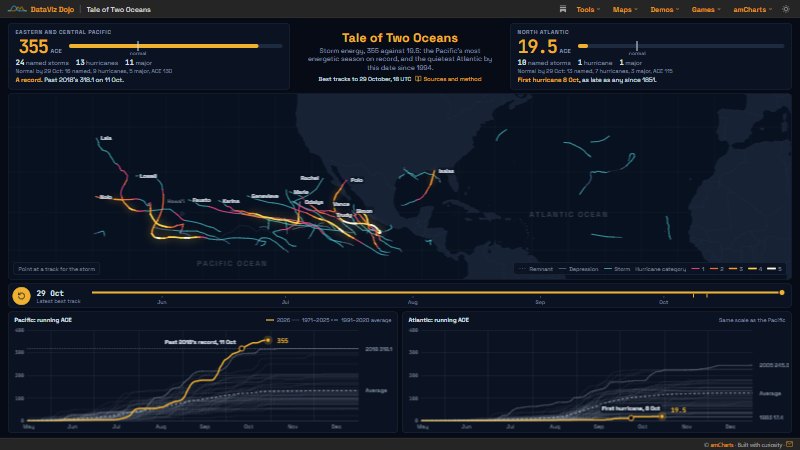This screenshot has width=800, height=450.
Task: Click 'Past 2018's record, 11 Oct' chart annotation
Action: coord(200,342)
